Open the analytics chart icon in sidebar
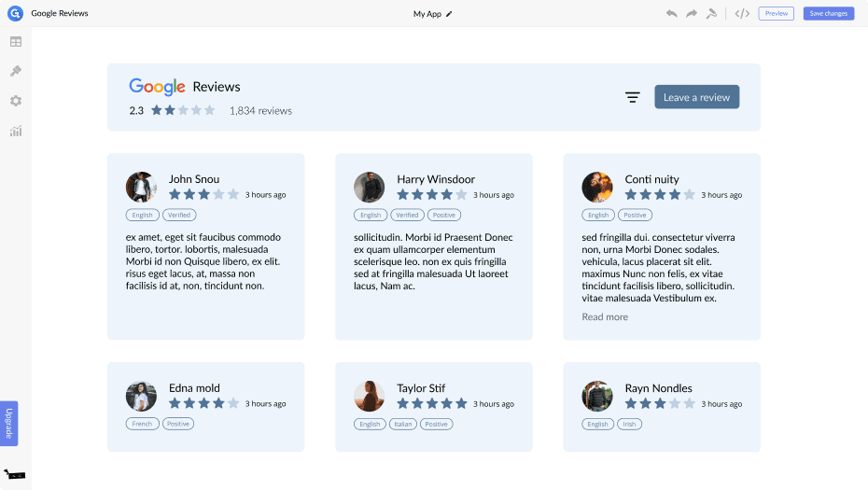The width and height of the screenshot is (868, 490). click(x=16, y=131)
